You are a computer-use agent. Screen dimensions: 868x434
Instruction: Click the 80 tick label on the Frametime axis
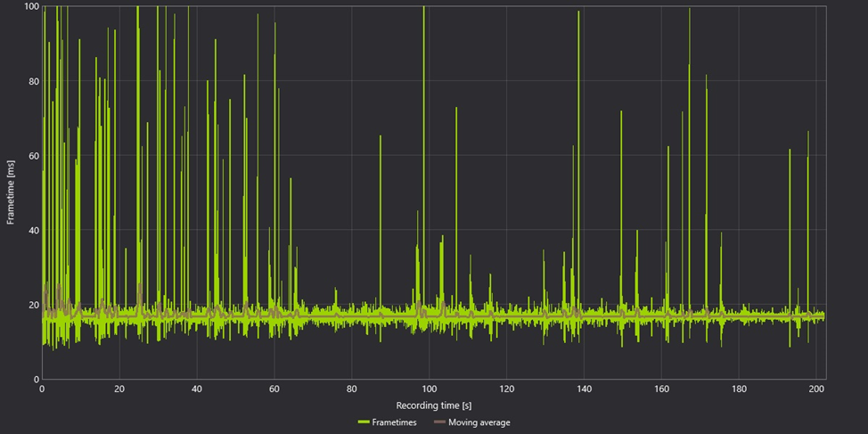coord(35,81)
